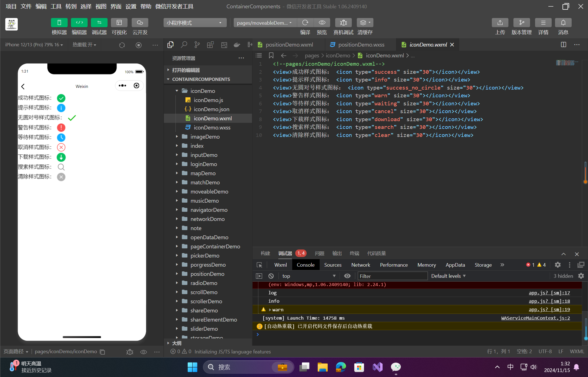The width and height of the screenshot is (588, 377).
Task: Click the inspect element selector icon
Action: tap(259, 265)
